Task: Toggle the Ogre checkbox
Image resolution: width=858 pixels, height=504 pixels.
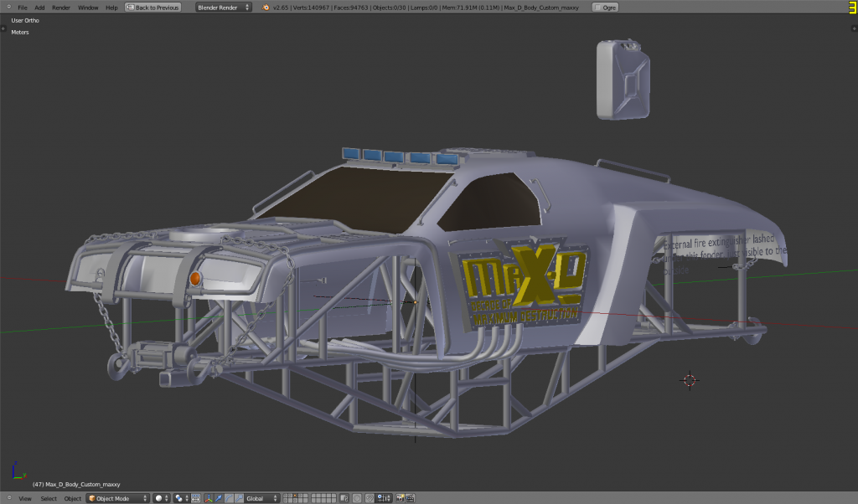Action: coord(597,8)
